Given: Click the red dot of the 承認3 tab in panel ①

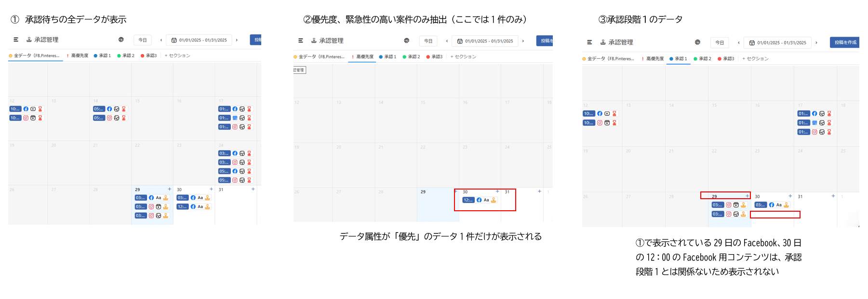Looking at the screenshot, I should pos(142,55).
